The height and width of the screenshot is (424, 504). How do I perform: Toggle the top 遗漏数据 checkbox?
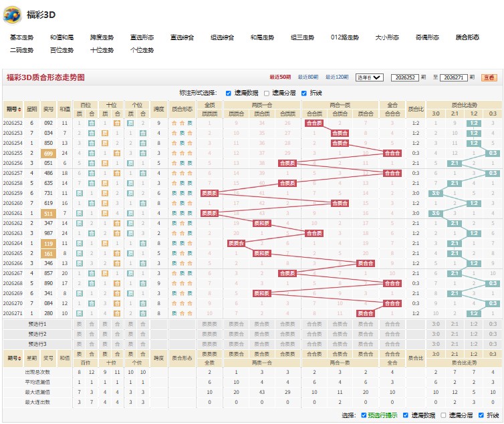[228, 93]
